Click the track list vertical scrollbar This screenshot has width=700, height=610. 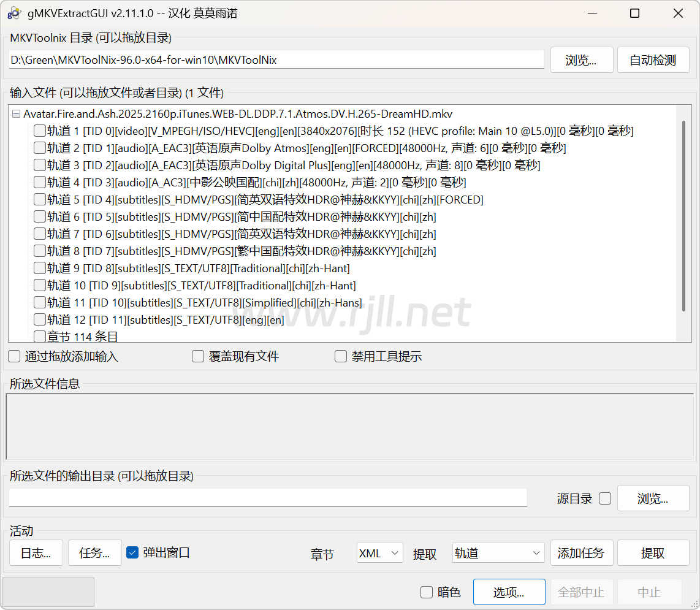[683, 215]
